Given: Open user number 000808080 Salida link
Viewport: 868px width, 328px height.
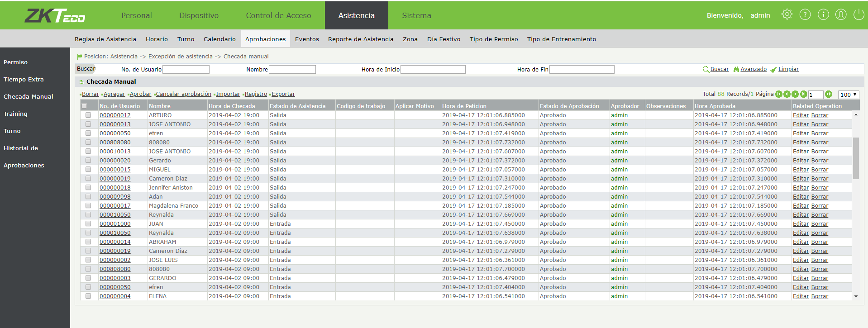Looking at the screenshot, I should point(115,143).
